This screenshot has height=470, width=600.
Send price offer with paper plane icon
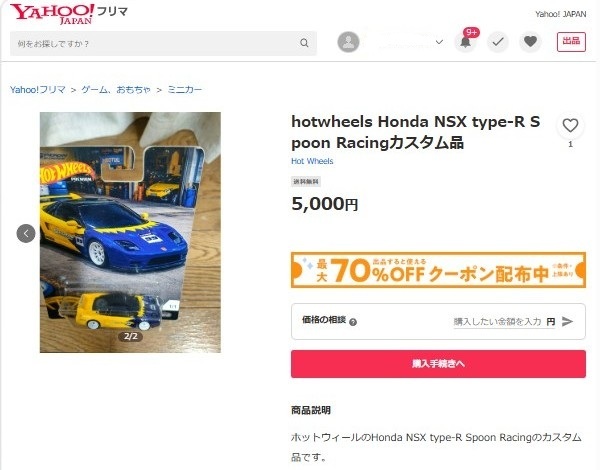567,321
